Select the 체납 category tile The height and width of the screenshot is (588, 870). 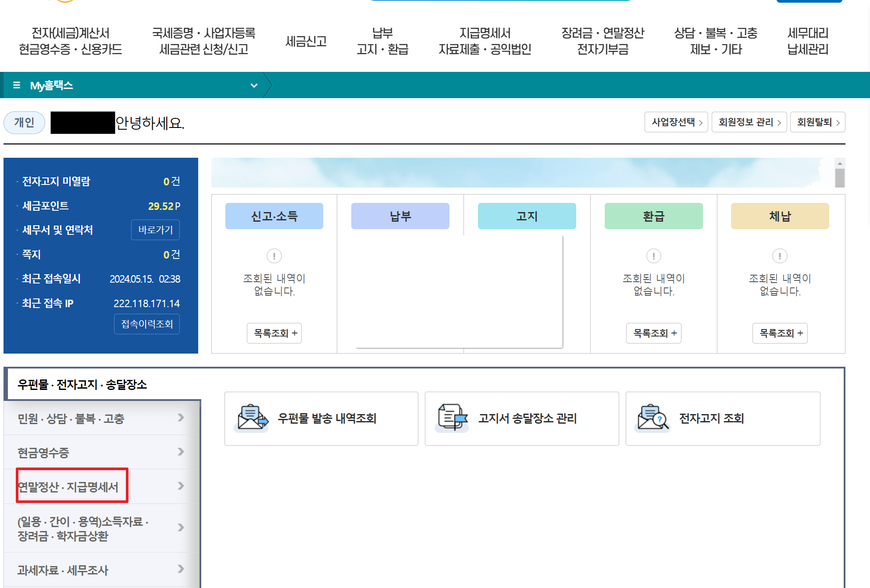tap(779, 216)
